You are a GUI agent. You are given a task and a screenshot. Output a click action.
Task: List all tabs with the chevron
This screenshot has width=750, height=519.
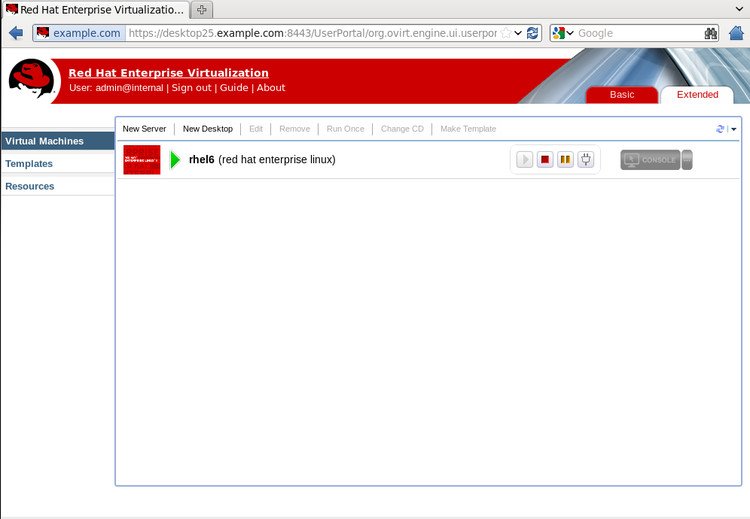point(739,8)
